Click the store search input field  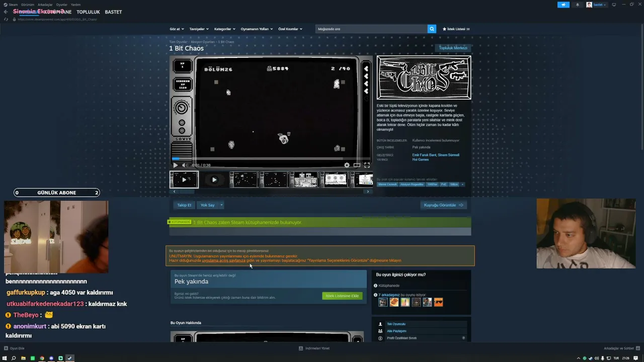(x=371, y=29)
